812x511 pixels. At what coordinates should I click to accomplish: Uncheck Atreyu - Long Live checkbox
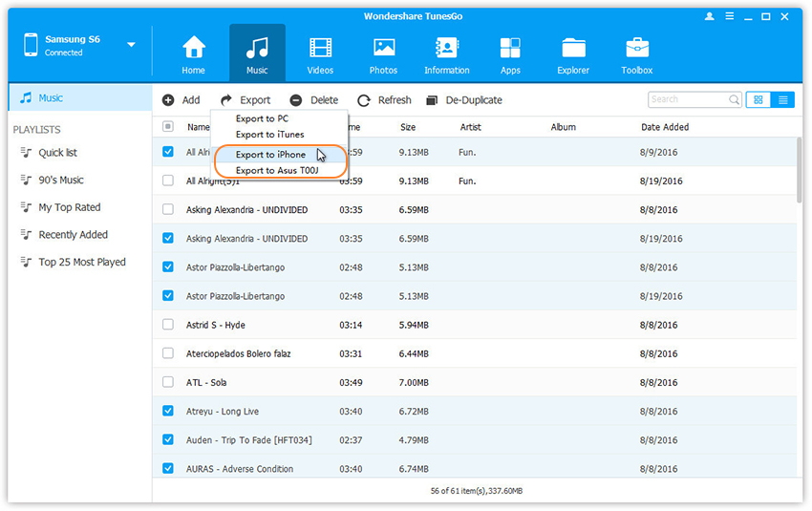pyautogui.click(x=168, y=411)
